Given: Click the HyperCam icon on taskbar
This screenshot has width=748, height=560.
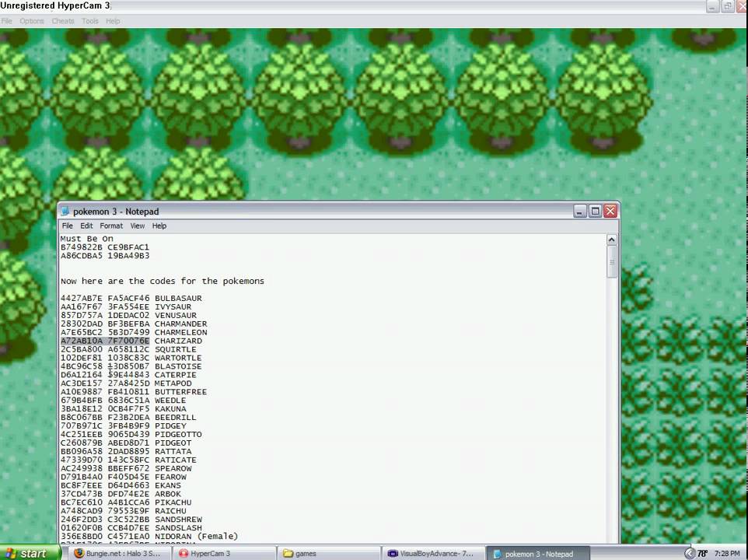Looking at the screenshot, I should pos(184,553).
